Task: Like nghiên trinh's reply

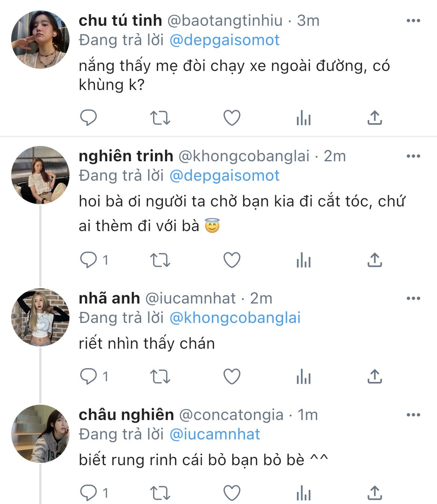Action: click(x=232, y=260)
